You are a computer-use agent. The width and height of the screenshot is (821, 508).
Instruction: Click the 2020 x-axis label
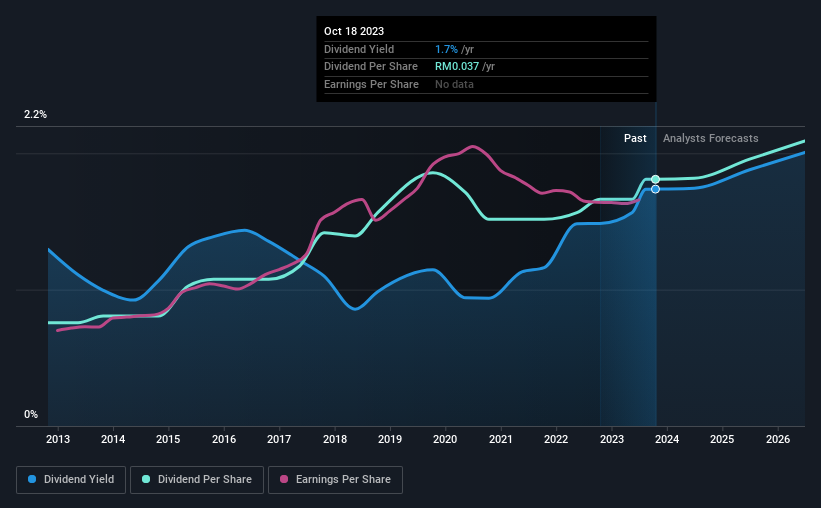(x=445, y=439)
